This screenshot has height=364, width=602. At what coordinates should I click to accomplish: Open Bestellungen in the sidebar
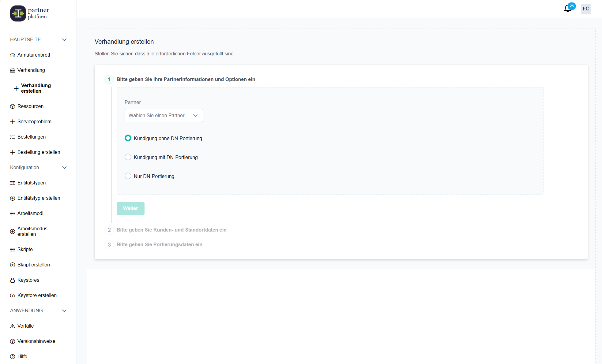coord(32,137)
